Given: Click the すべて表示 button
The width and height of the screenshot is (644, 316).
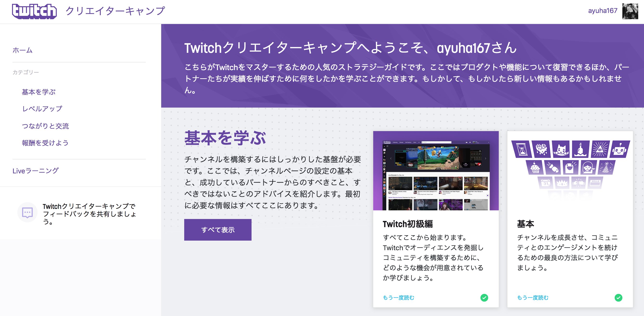Looking at the screenshot, I should pyautogui.click(x=218, y=230).
